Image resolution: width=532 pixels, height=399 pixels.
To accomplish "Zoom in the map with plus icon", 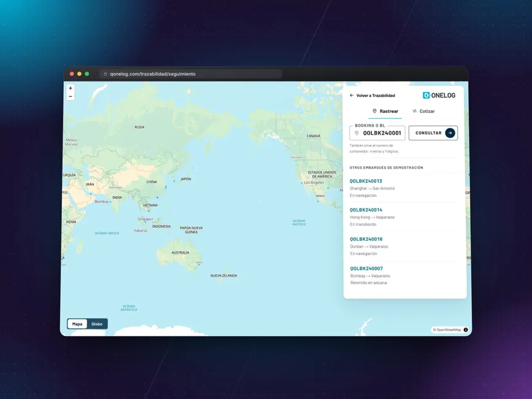I will click(70, 88).
